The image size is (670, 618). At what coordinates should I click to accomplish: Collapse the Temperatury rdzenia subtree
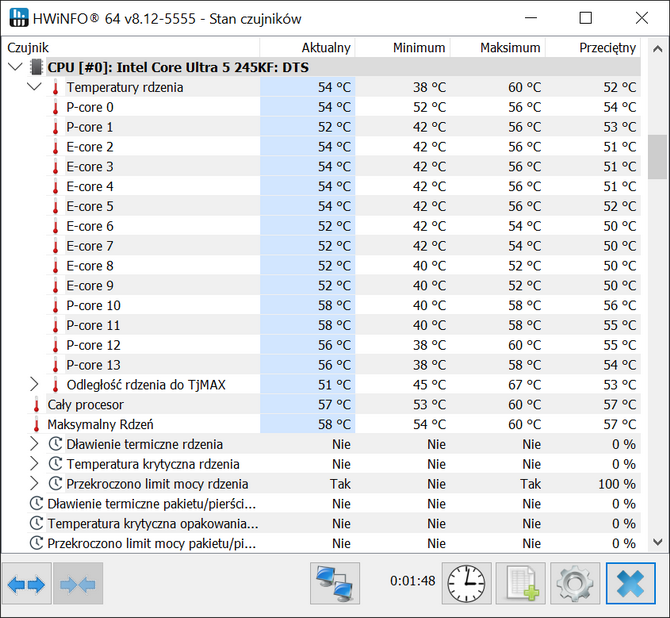pos(34,87)
